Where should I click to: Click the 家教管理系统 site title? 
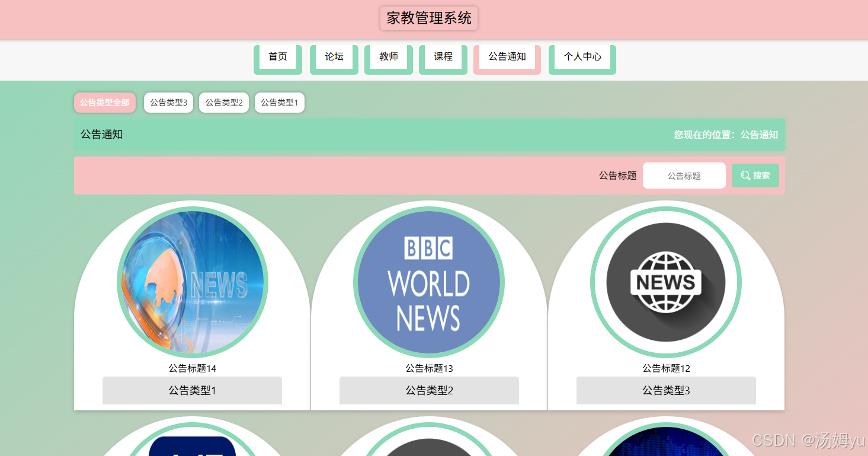tap(429, 18)
